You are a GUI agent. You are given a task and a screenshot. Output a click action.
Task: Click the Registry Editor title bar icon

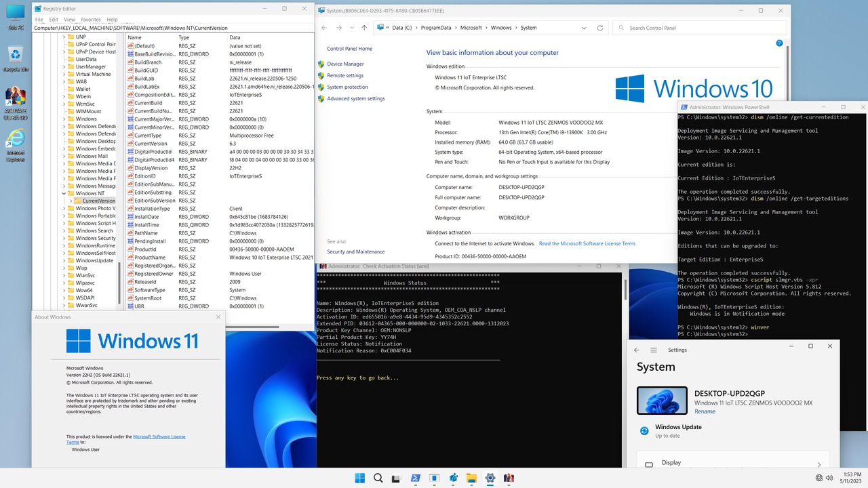click(x=37, y=9)
